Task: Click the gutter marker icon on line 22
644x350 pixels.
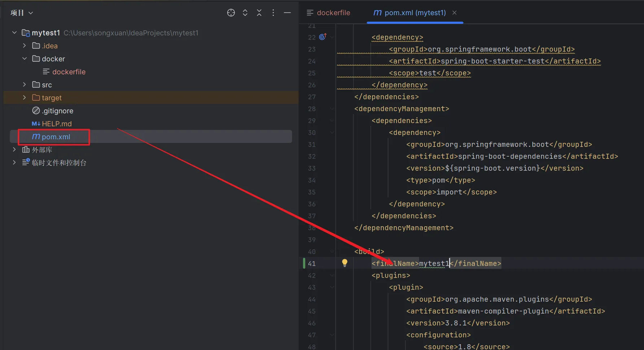Action: [x=323, y=37]
